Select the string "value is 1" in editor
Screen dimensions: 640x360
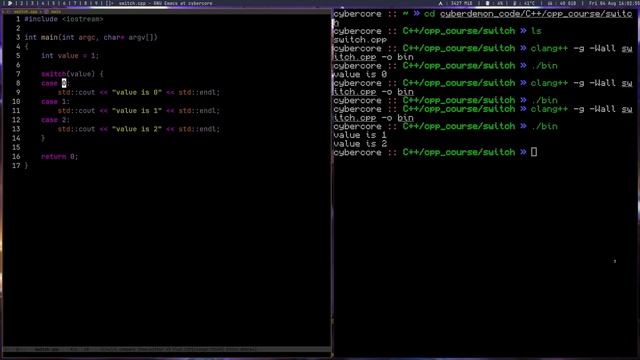pos(137,111)
